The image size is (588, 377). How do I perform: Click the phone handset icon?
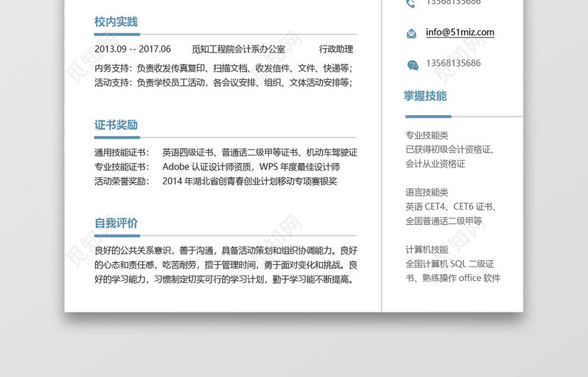coord(411,4)
